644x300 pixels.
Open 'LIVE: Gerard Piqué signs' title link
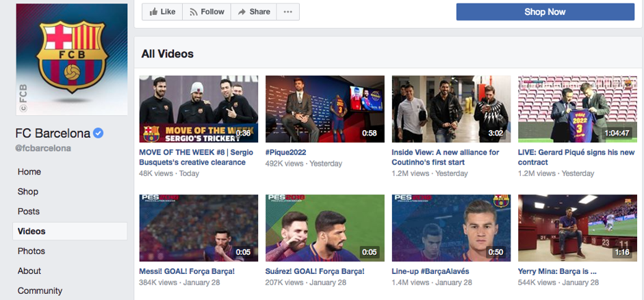click(576, 157)
